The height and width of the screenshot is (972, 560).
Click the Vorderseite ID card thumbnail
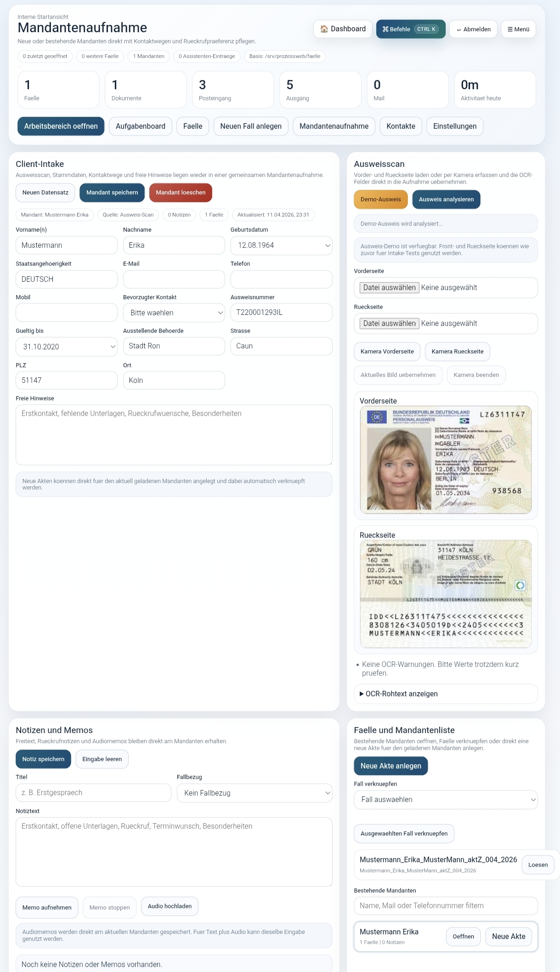(x=446, y=460)
